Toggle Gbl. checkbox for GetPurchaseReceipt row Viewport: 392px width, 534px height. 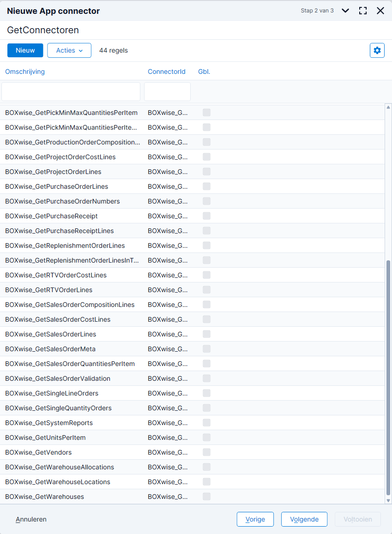206,216
